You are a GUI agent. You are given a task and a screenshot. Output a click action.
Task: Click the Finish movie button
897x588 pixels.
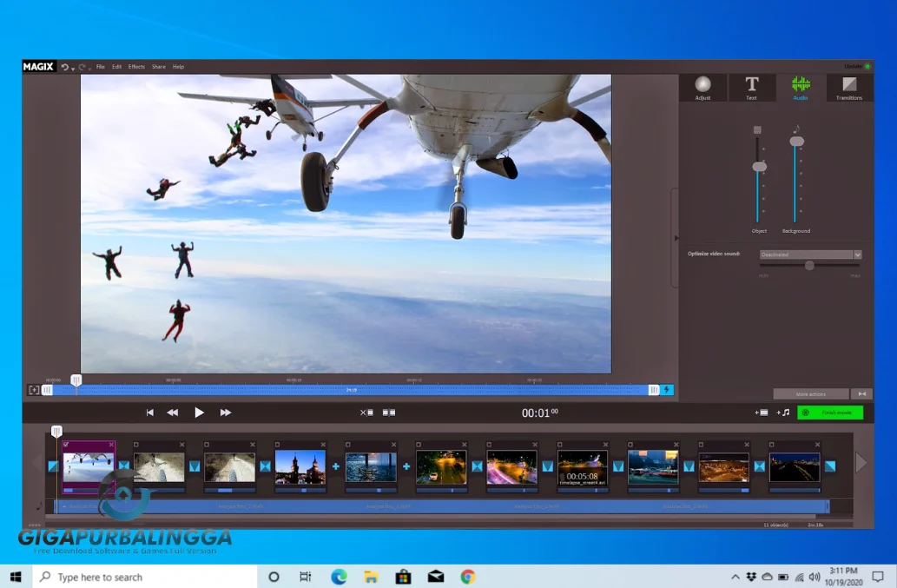830,413
